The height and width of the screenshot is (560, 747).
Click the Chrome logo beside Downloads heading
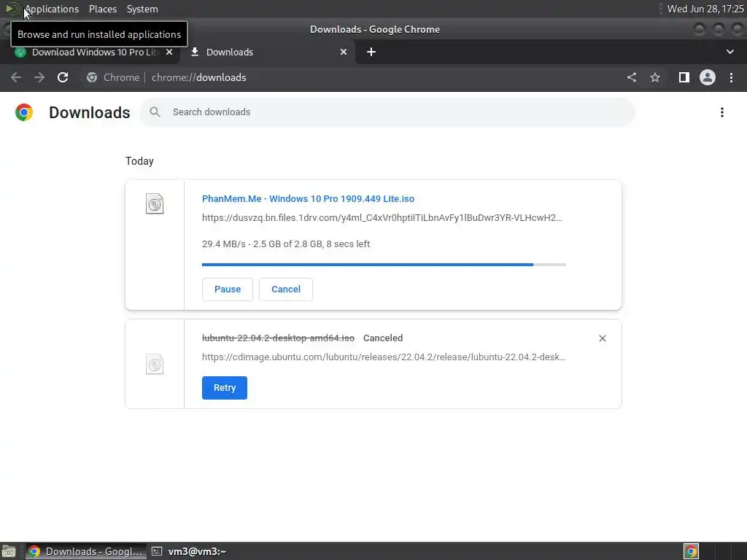pos(24,112)
